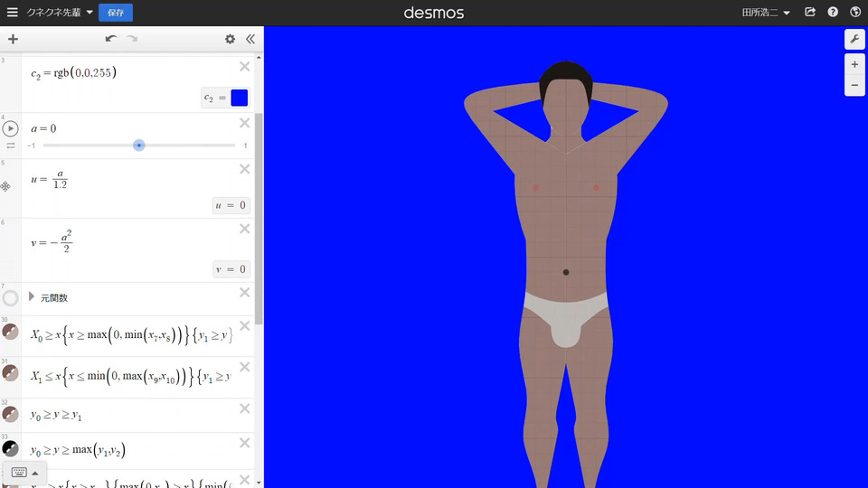
Task: Edit the a = 0 expression field
Action: tap(43, 128)
